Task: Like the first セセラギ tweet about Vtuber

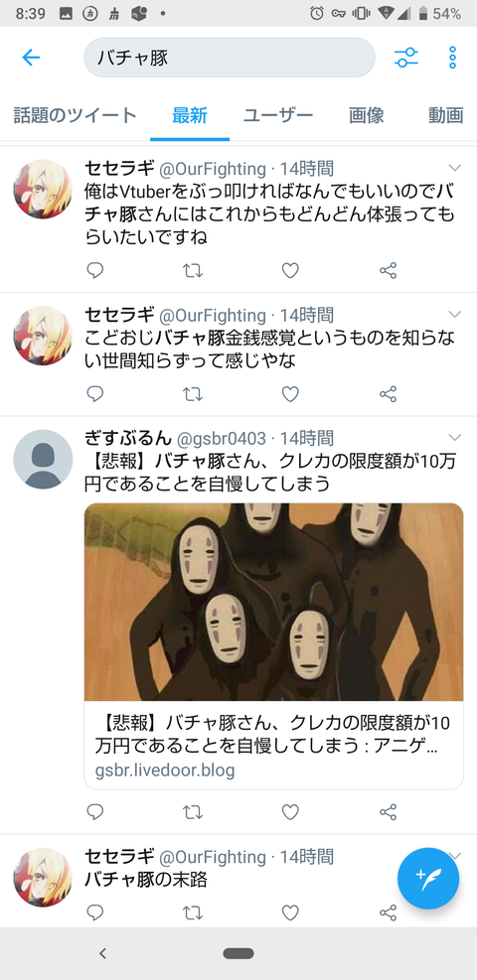Action: tap(290, 271)
